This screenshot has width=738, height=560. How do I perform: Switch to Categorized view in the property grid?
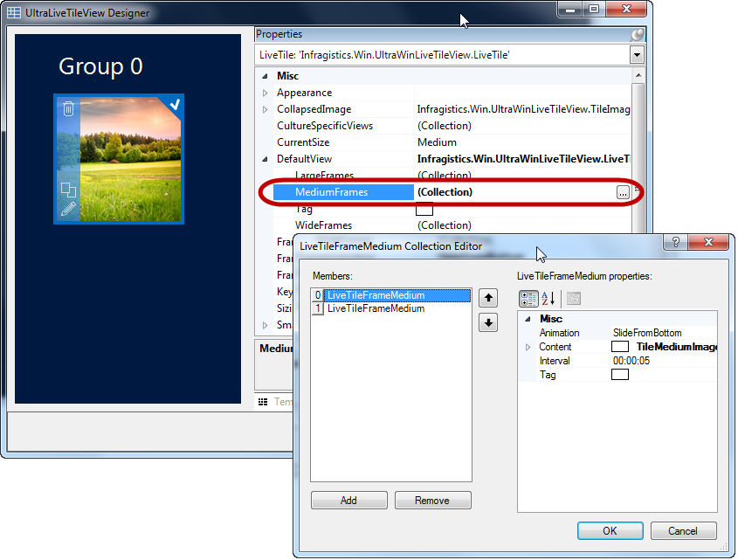[528, 298]
